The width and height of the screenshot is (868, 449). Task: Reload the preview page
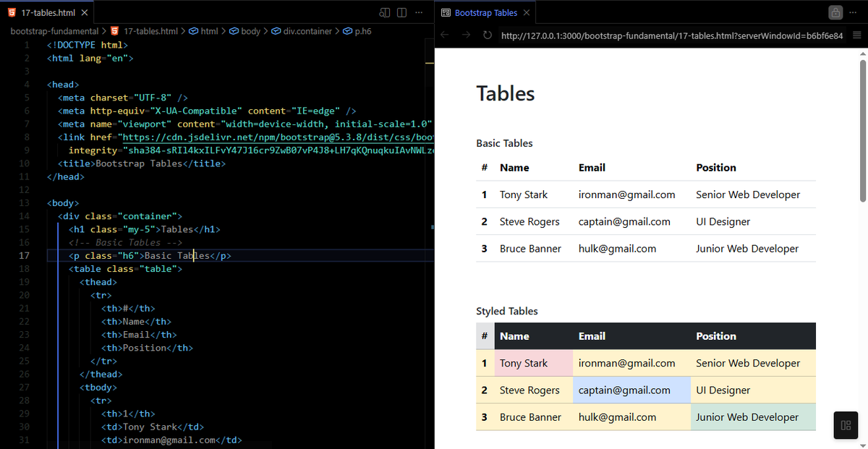coord(487,35)
